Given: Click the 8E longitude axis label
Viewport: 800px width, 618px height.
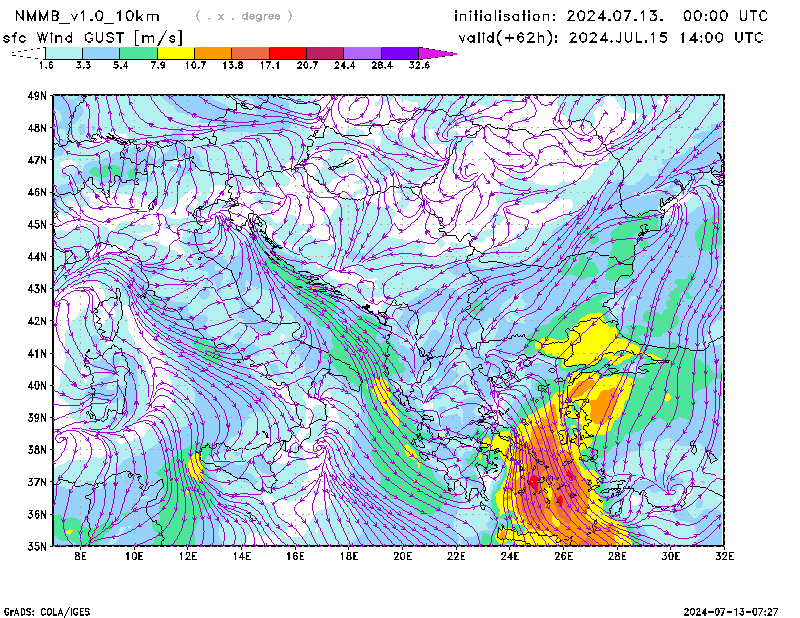Looking at the screenshot, I should pyautogui.click(x=80, y=557).
